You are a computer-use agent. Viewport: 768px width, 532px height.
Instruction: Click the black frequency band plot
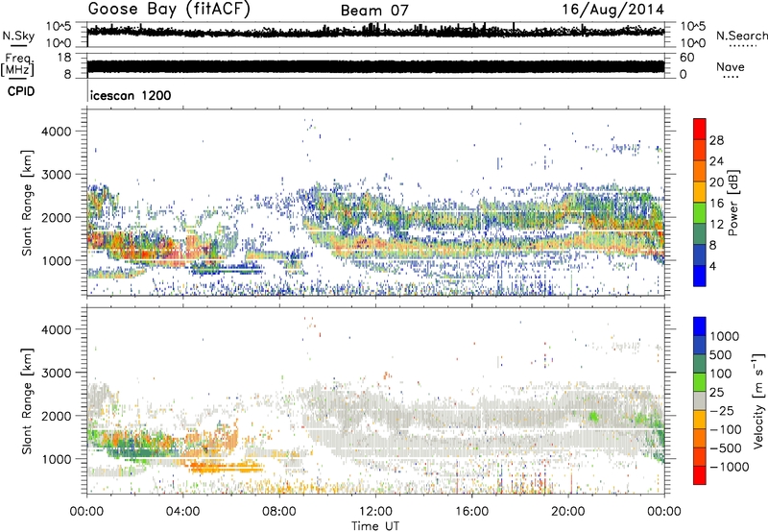(x=375, y=66)
